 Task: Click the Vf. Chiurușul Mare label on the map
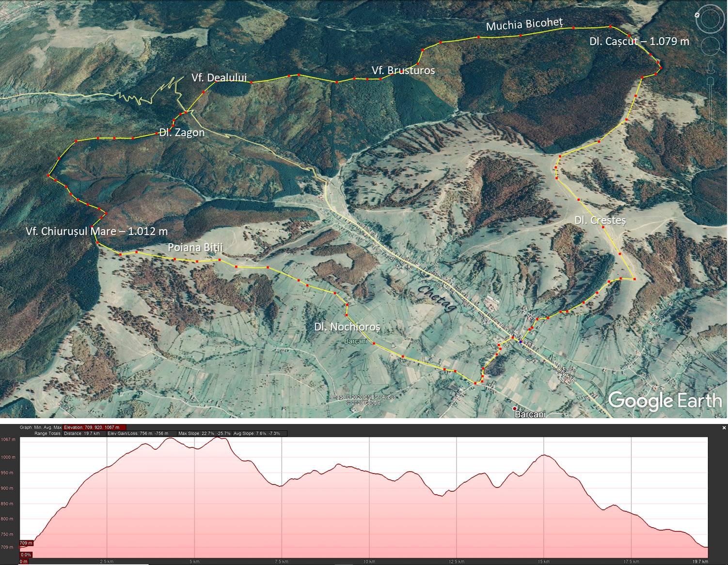(x=97, y=231)
